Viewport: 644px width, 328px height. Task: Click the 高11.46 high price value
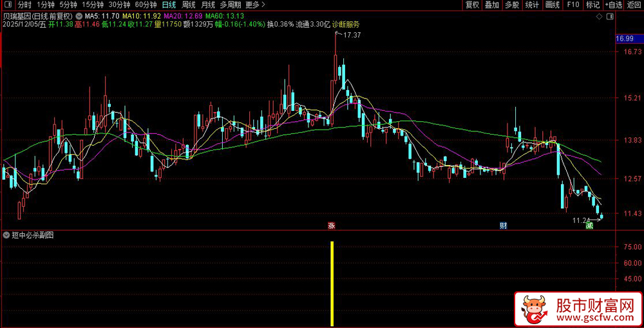(x=87, y=24)
